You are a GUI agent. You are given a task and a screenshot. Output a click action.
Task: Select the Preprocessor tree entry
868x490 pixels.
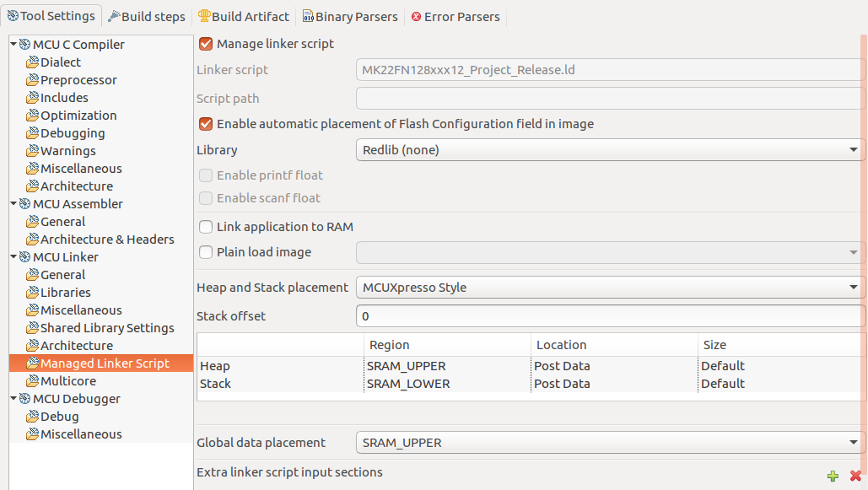pos(78,80)
